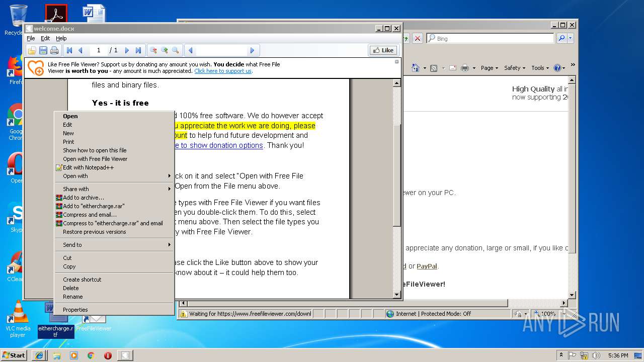Click the Read mail envelope icon in IE
The width and height of the screenshot is (644, 362).
tap(453, 68)
